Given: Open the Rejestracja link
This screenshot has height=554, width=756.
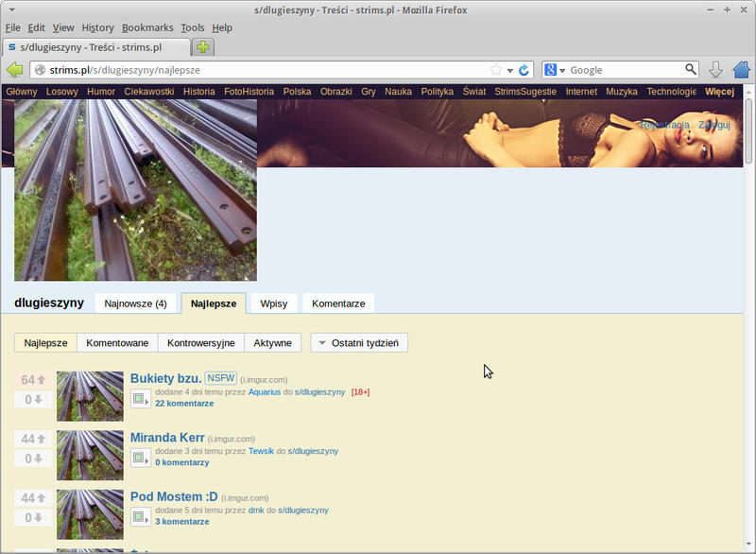Looking at the screenshot, I should click(665, 125).
